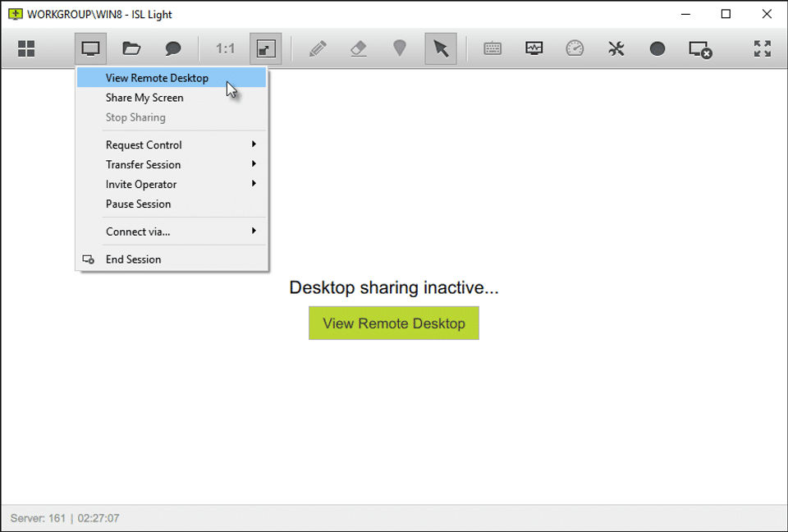Select End Session in the menu
This screenshot has height=532, width=788.
click(x=172, y=259)
